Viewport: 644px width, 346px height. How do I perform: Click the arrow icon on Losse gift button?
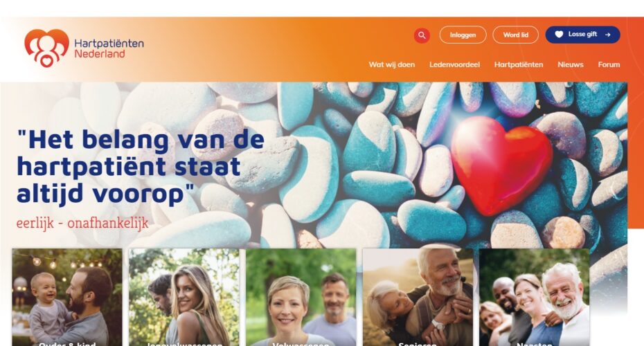pos(607,35)
